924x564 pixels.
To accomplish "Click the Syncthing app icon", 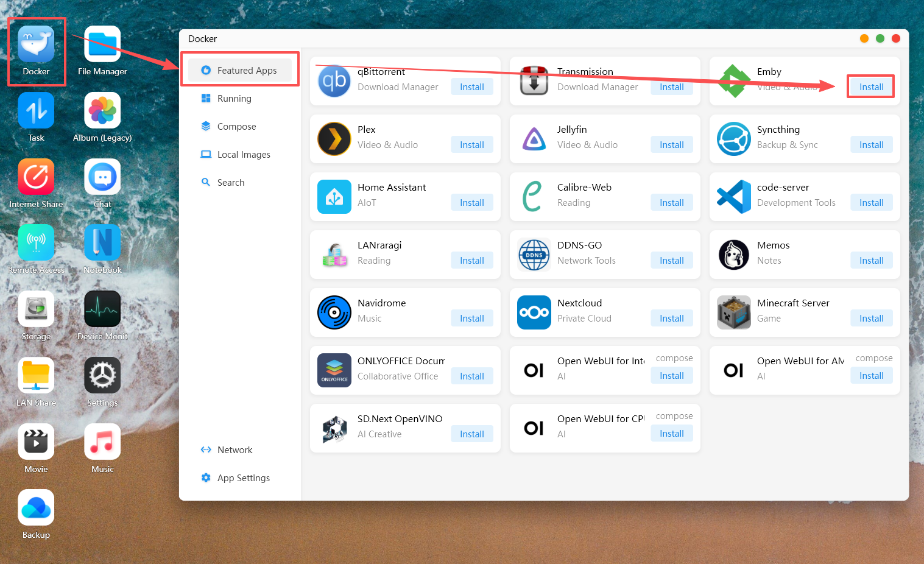I will [x=734, y=139].
